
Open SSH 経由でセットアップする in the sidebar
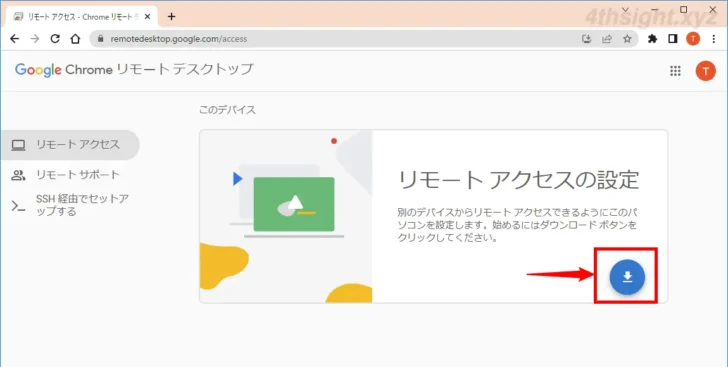click(x=70, y=205)
